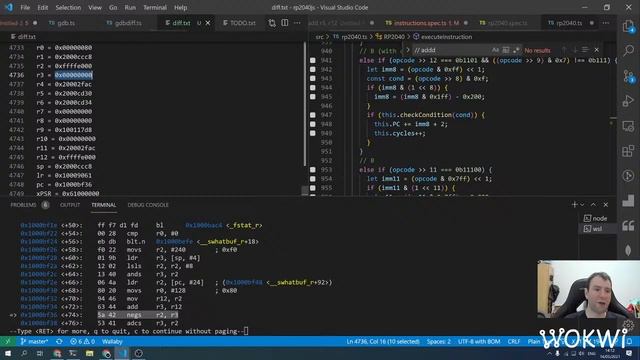Open the terminal launch profile dropdown

[x=582, y=204]
